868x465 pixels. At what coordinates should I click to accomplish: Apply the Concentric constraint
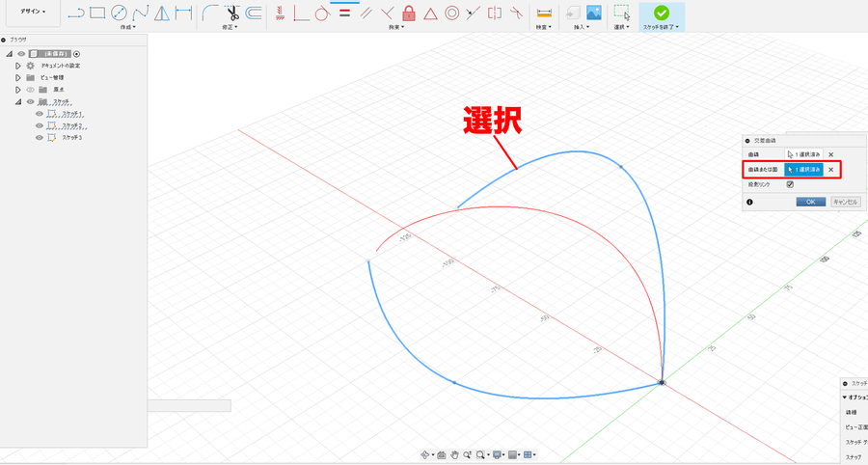[451, 13]
